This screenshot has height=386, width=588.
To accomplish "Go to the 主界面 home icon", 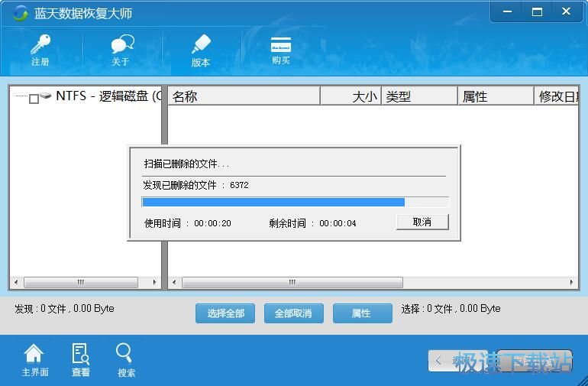I will point(34,360).
